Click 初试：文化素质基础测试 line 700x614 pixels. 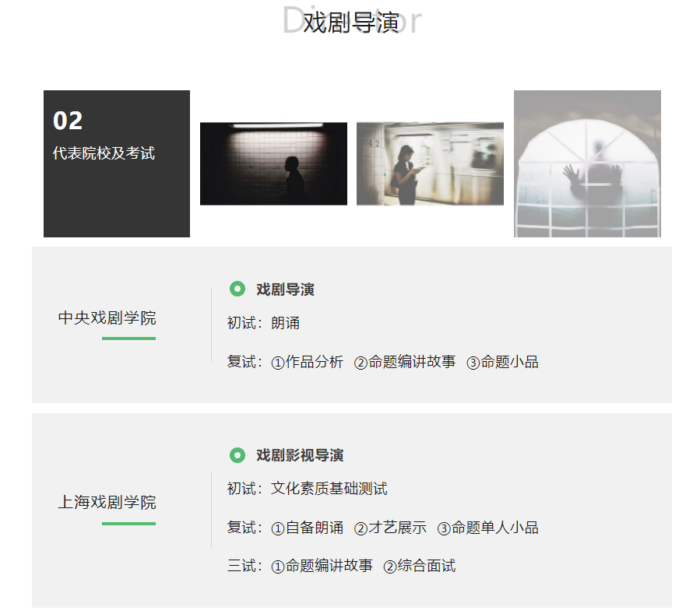point(307,489)
